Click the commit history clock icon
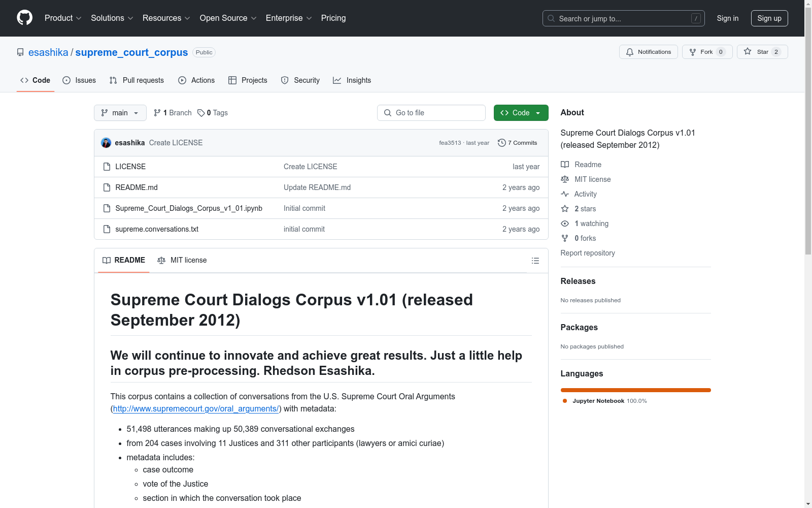Viewport: 812px width, 508px height. click(502, 143)
